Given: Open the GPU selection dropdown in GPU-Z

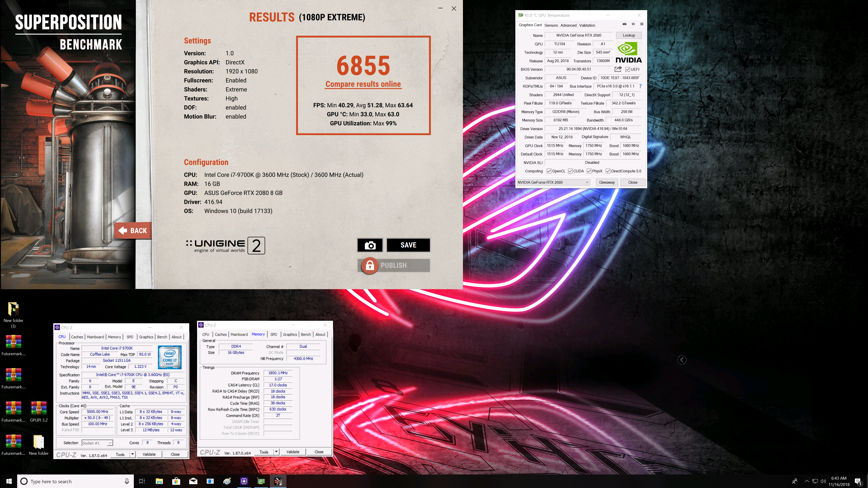Looking at the screenshot, I should click(x=553, y=182).
